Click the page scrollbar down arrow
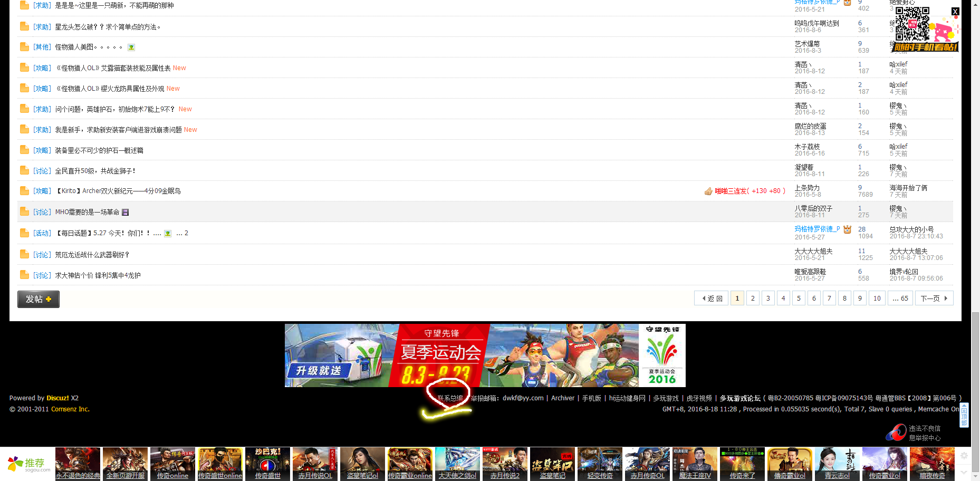Viewport: 980px width, 481px height. point(975,476)
